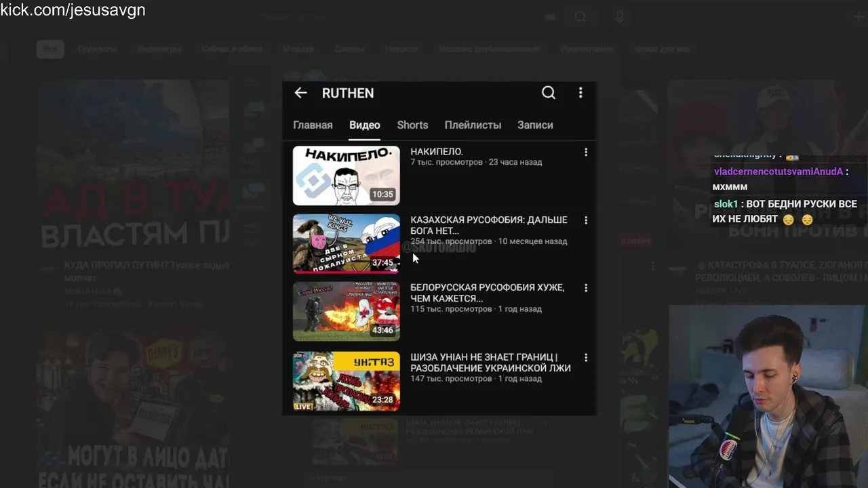Open more options for КАЗАХСКАЯ РУСОФОБИЯ video
868x488 pixels.
pos(586,220)
